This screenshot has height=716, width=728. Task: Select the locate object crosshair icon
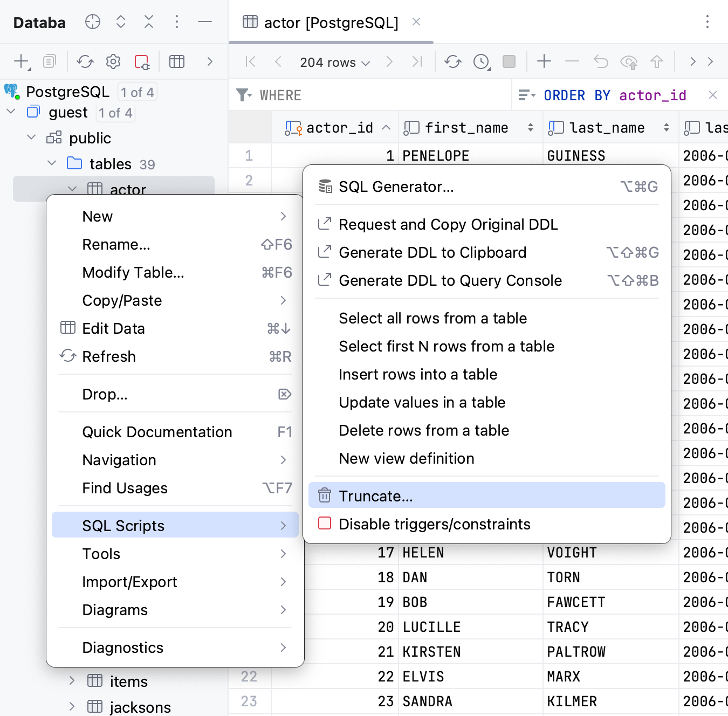tap(92, 22)
